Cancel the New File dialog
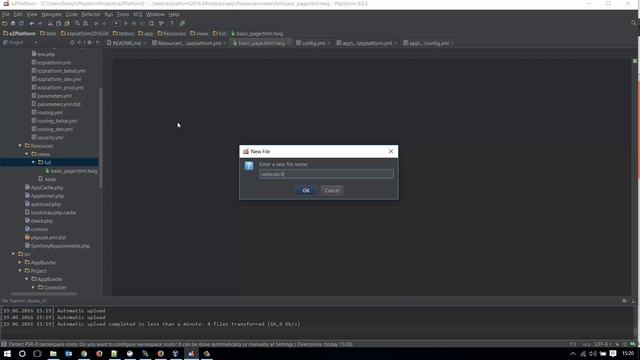This screenshot has height=360, width=640. click(x=332, y=191)
